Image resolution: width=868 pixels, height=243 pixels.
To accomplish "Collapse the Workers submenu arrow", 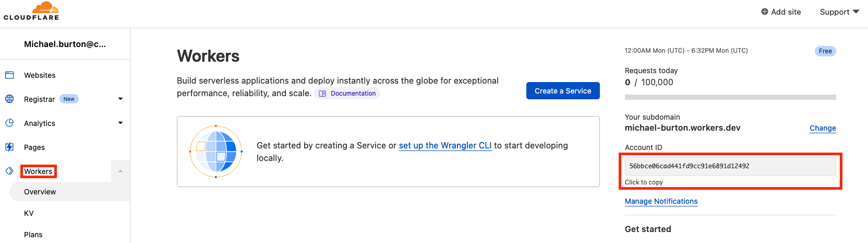I will pyautogui.click(x=120, y=171).
